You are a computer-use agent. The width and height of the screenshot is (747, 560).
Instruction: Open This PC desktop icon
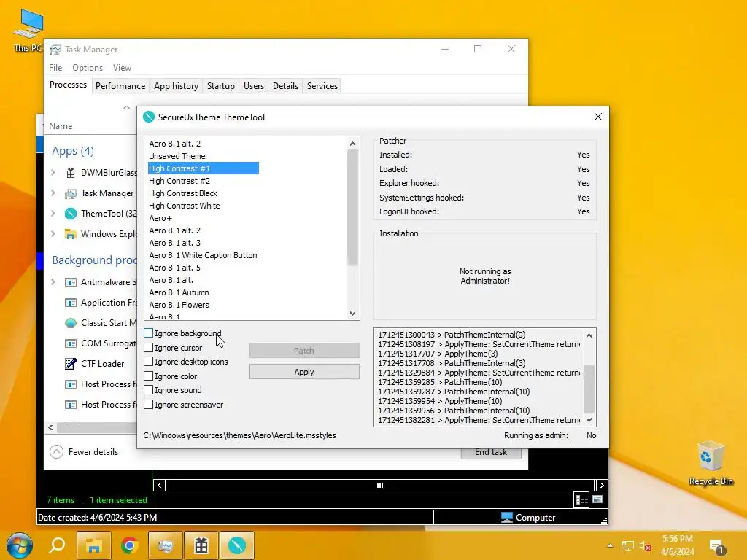point(28,29)
